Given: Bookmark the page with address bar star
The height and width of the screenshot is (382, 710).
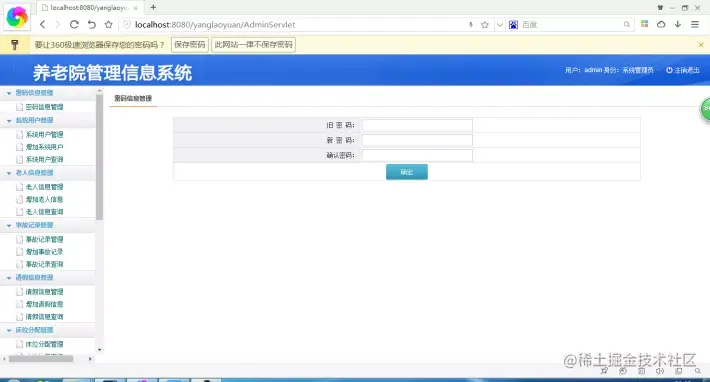Looking at the screenshot, I should 485,25.
